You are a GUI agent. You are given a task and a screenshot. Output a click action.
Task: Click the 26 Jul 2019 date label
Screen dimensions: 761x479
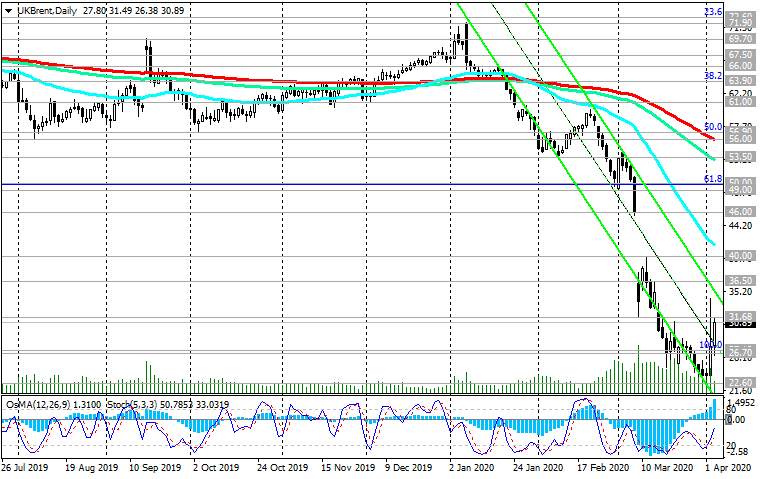27,467
